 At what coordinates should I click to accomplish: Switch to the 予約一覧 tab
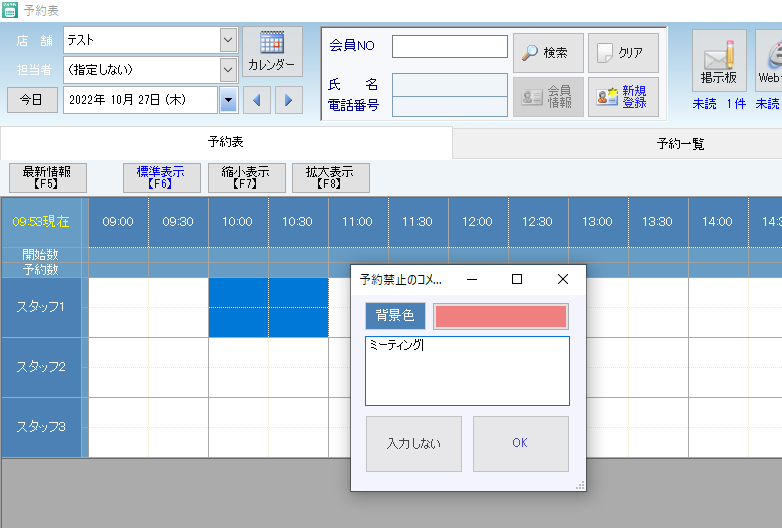click(680, 144)
